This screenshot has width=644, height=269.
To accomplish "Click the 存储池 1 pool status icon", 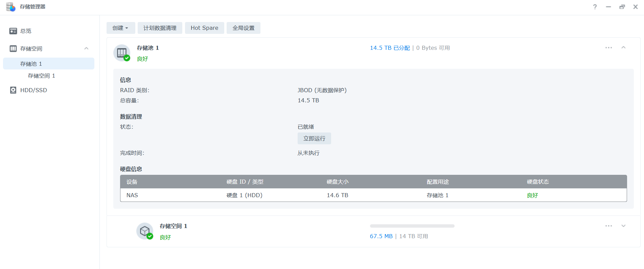I will coord(122,53).
